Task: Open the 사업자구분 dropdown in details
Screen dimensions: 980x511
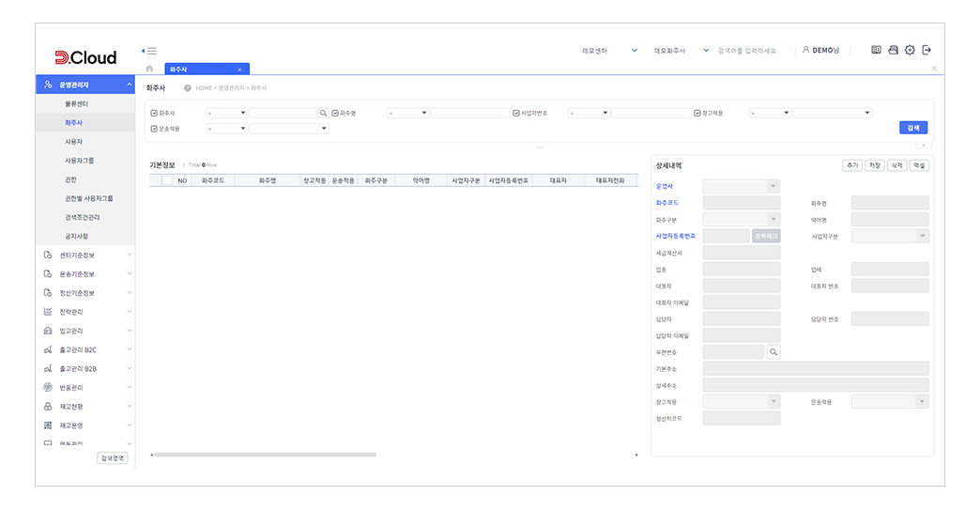Action: (x=890, y=237)
